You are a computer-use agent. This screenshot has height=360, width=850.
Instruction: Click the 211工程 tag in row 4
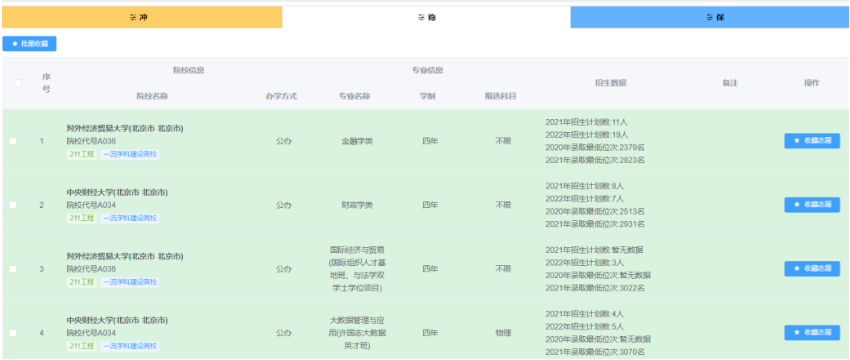81,346
